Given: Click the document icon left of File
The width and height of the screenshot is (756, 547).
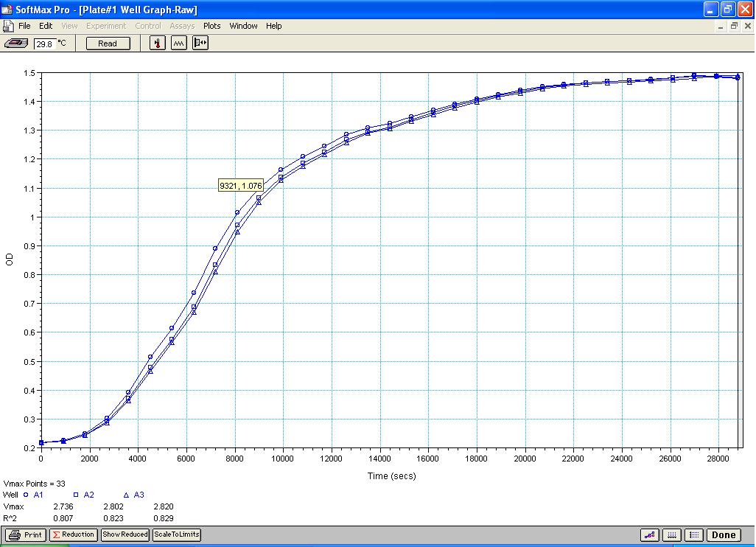Looking at the screenshot, I should (8, 26).
